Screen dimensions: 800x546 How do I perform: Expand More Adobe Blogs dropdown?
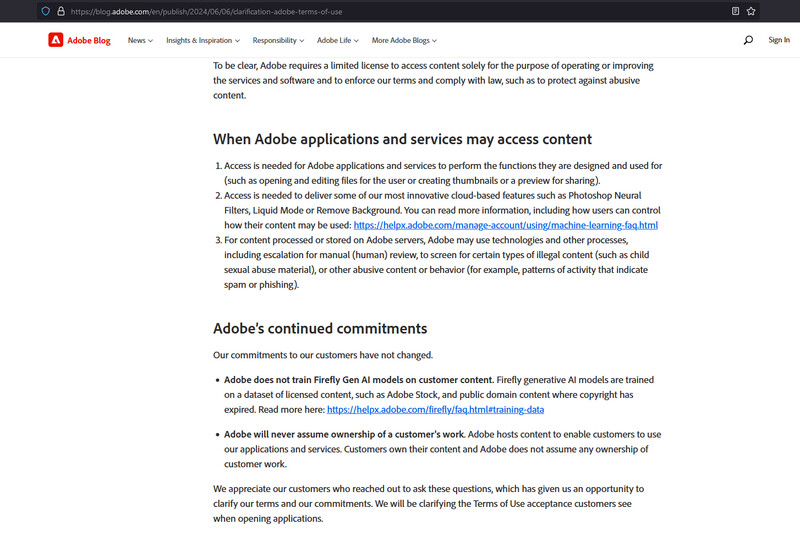404,40
